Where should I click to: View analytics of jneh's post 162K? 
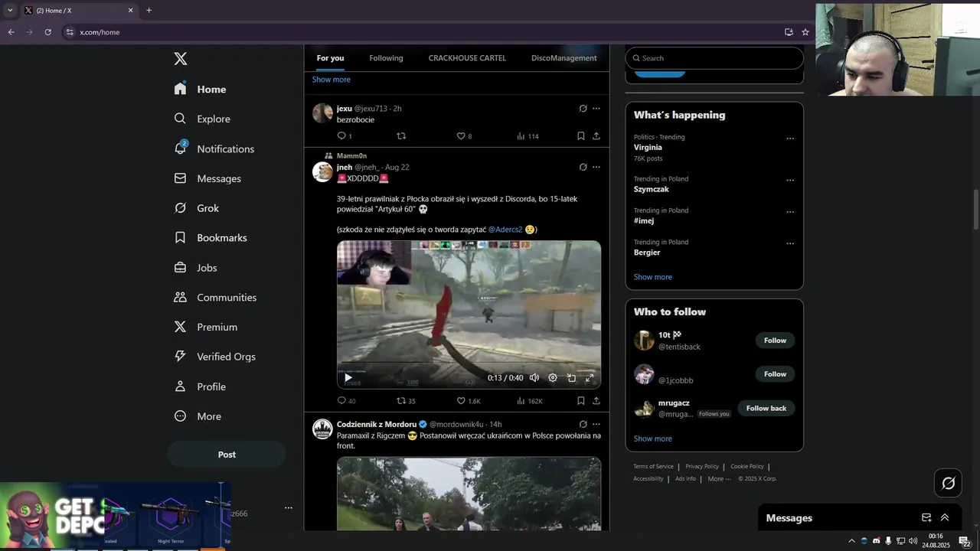pos(529,401)
